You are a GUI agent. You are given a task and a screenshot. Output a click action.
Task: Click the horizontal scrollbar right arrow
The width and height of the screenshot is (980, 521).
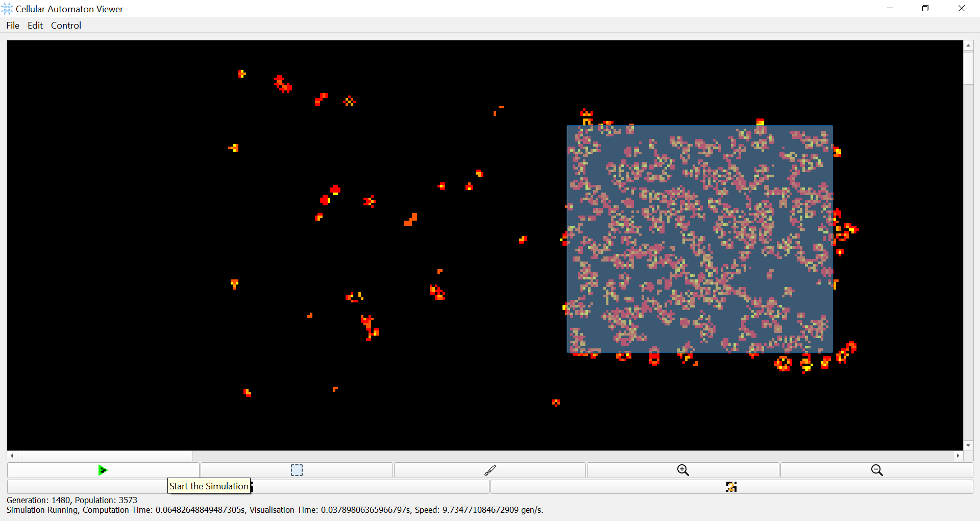click(x=958, y=456)
